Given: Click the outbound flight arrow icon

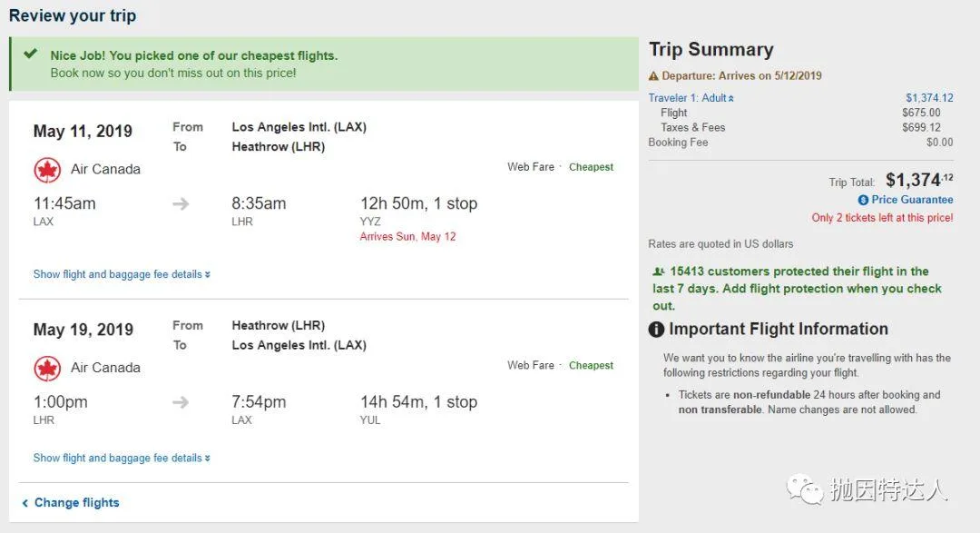Looking at the screenshot, I should click(x=181, y=204).
